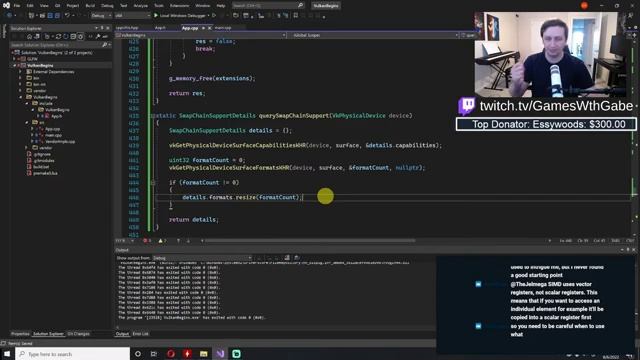Image resolution: width=640 pixels, height=360 pixels.
Task: Open Opera browser from taskbar
Action: tap(171, 354)
